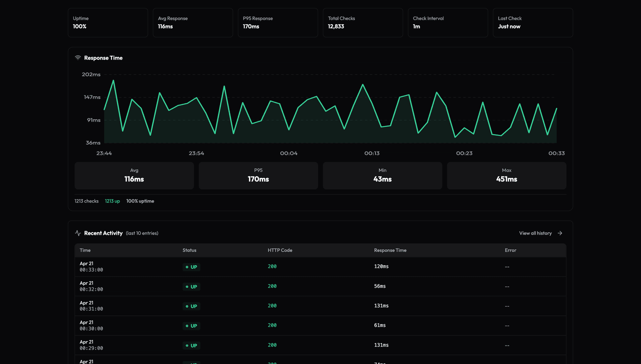
Task: Click the 00:04 x-axis label
Action: 289,153
